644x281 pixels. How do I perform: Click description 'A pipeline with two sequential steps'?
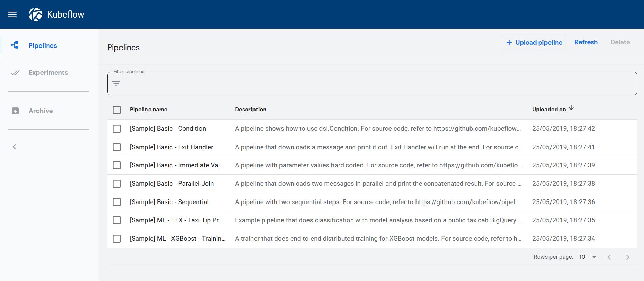tap(378, 202)
